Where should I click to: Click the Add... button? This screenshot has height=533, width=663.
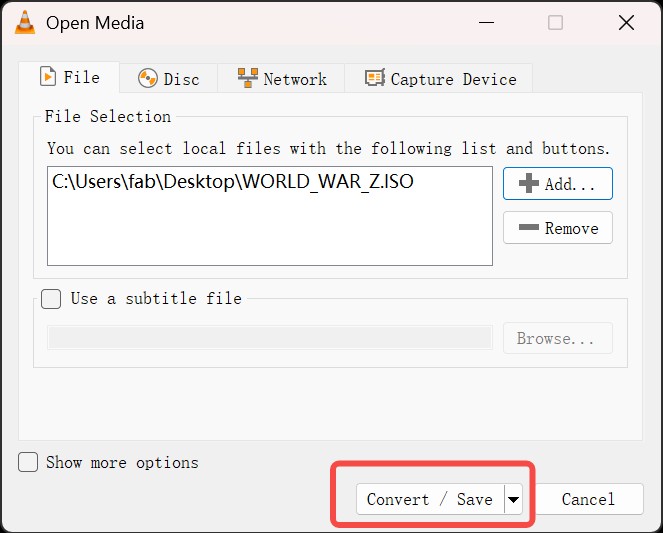tap(558, 184)
